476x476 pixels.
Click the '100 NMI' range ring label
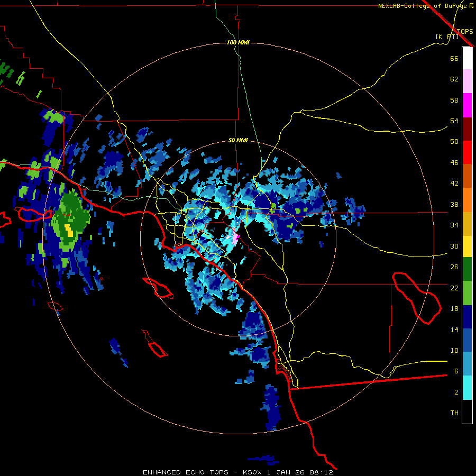click(238, 42)
